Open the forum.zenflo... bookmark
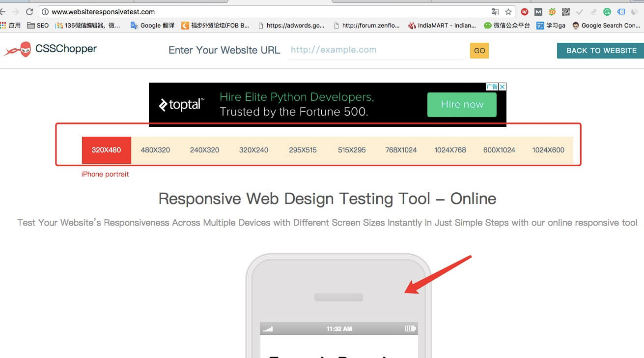The image size is (644, 358). tap(366, 26)
